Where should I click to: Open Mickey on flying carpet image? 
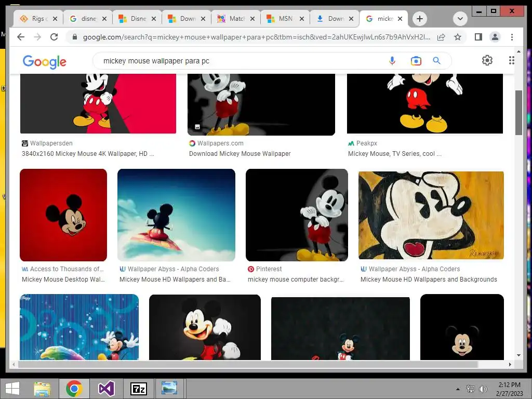tap(176, 215)
